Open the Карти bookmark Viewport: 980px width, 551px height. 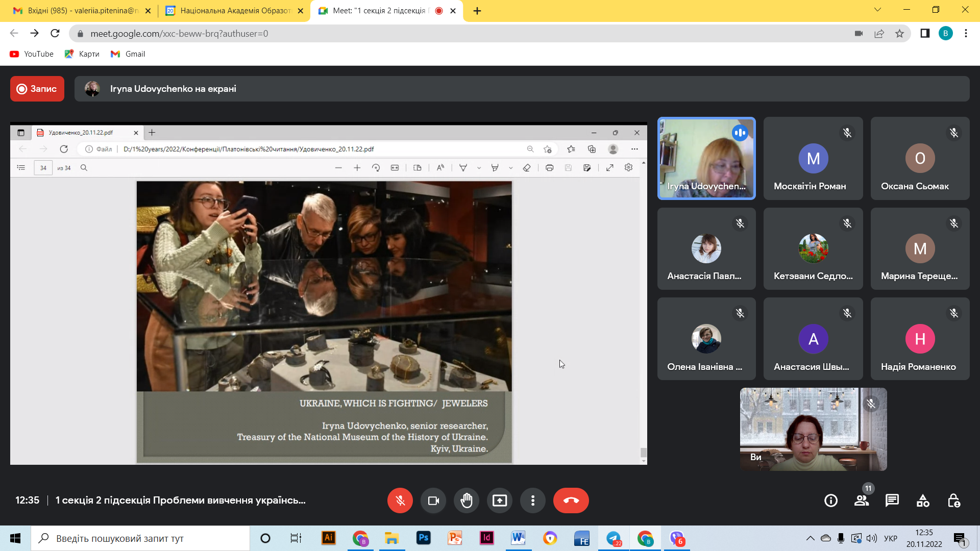click(82, 54)
